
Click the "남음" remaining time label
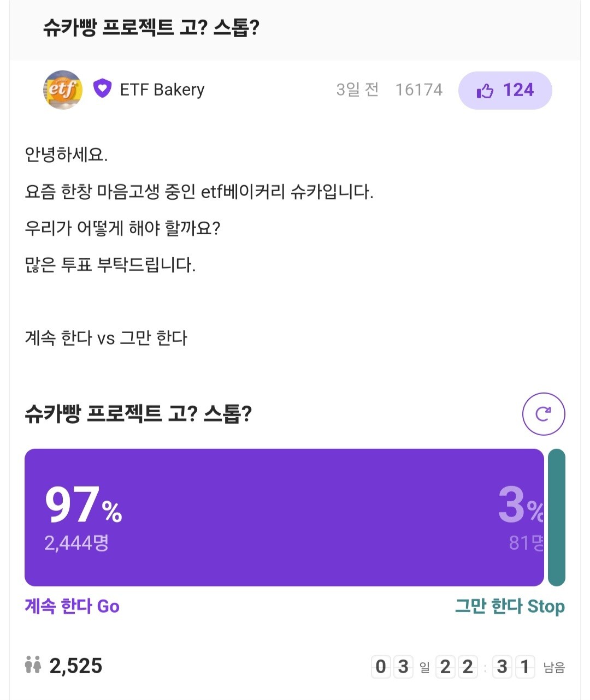coord(554,668)
